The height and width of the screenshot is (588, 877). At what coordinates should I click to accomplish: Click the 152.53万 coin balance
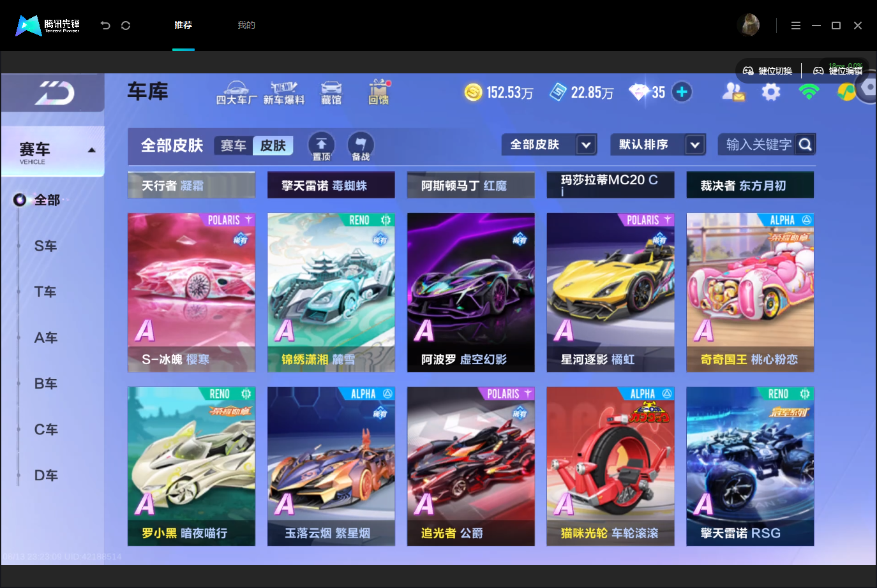[510, 93]
